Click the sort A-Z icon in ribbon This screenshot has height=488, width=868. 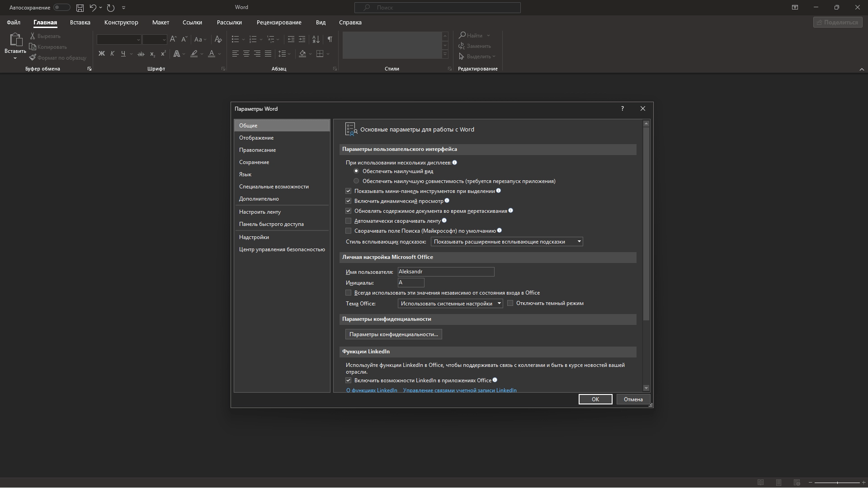[x=316, y=39]
